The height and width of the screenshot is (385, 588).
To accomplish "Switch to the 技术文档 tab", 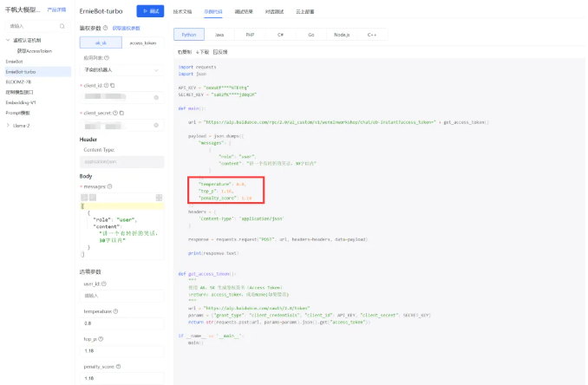I will 182,11.
